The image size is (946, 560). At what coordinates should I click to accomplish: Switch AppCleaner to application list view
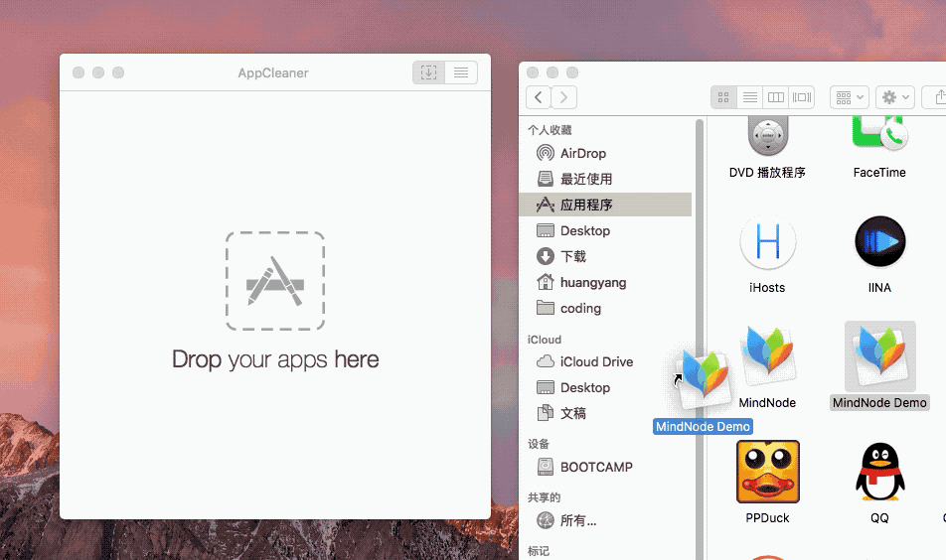coord(461,72)
